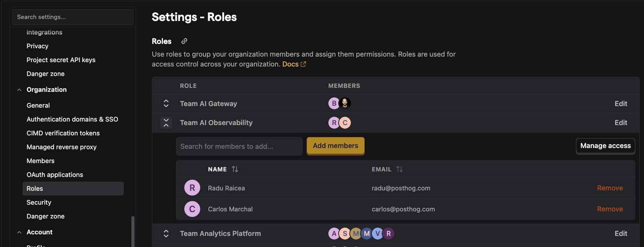The height and width of the screenshot is (247, 644).
Task: Collapse the Organization settings section
Action: (x=19, y=90)
